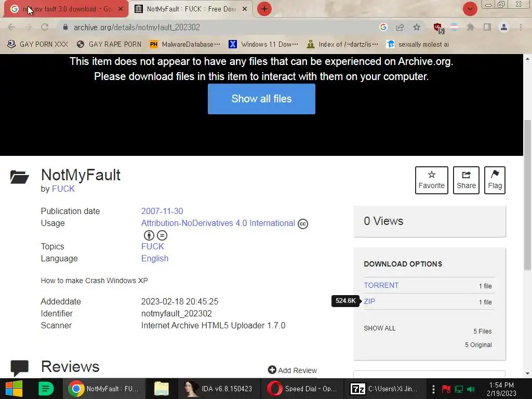Switch to the 7-Zip window in taskbar
532x399 pixels.
(x=385, y=389)
